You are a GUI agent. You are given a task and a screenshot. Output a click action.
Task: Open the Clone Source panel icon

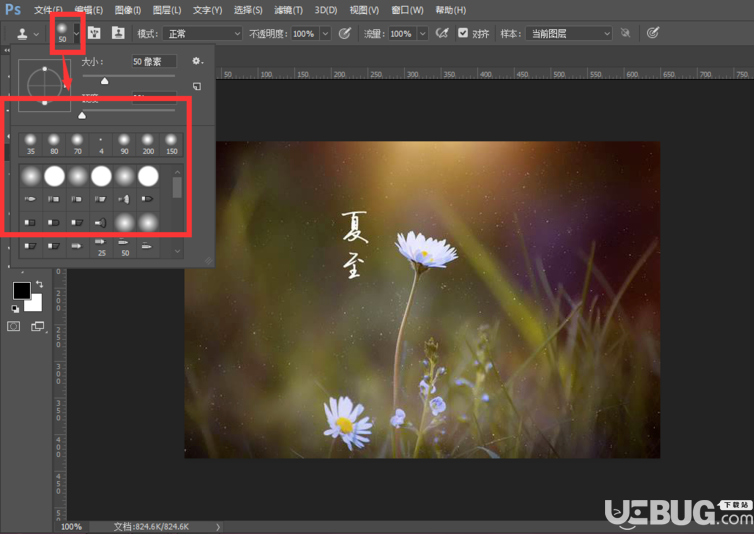point(118,33)
